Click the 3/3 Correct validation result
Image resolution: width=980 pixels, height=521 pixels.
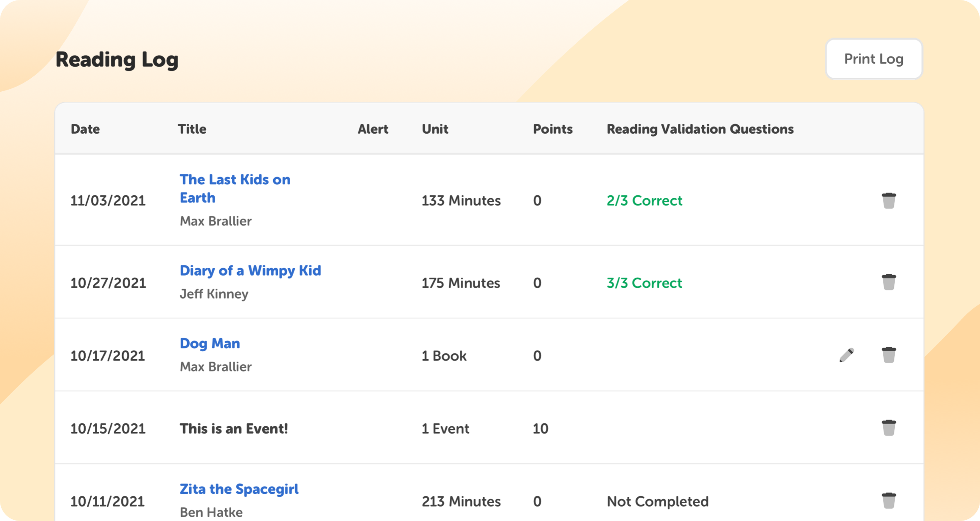(x=644, y=283)
